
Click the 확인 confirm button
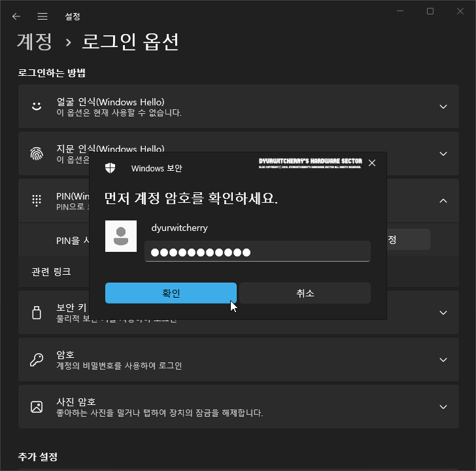click(171, 293)
